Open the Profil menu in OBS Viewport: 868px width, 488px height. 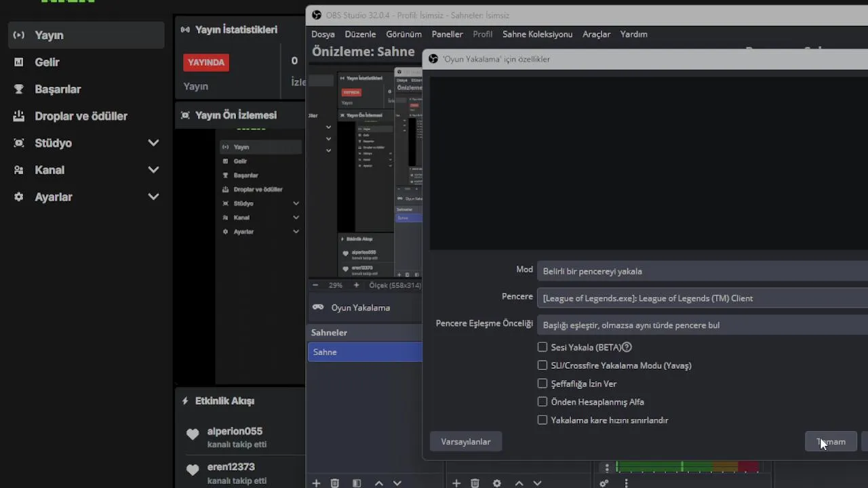tap(483, 34)
